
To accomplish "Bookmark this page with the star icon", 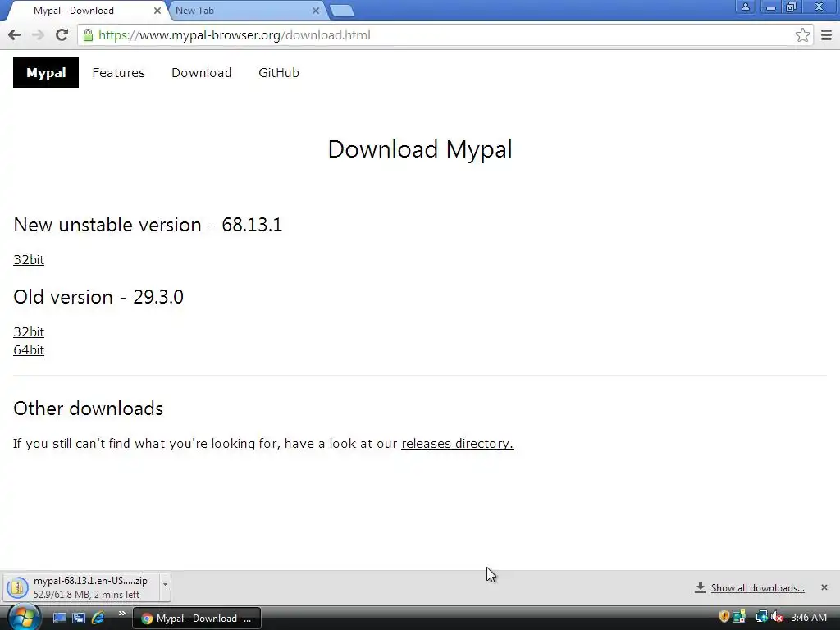I will point(802,34).
